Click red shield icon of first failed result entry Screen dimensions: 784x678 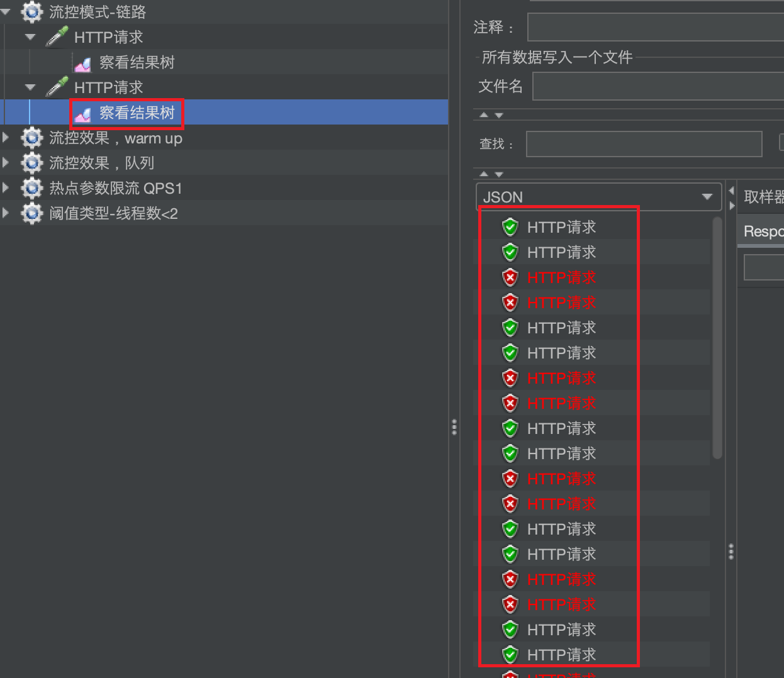(x=510, y=277)
